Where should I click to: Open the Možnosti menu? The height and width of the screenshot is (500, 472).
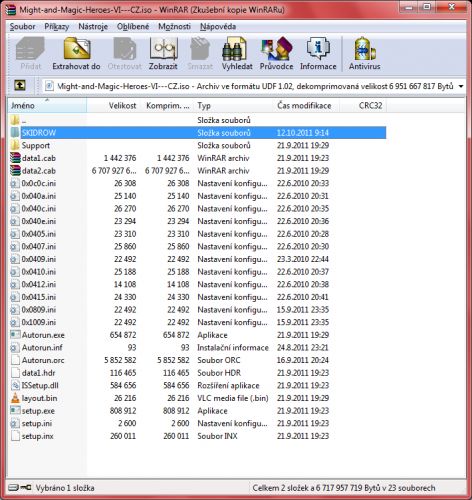tap(174, 26)
